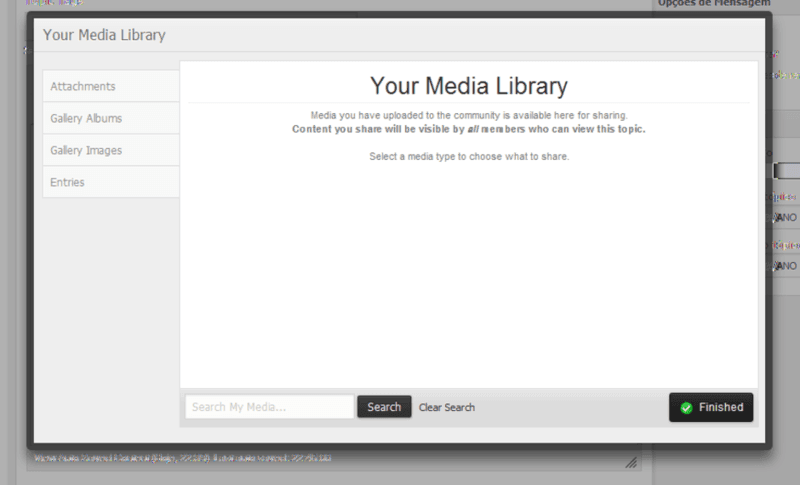Screen dimensions: 800x485
Task: Click the text 'Select a media type to choose what to share.'
Action: click(x=469, y=157)
